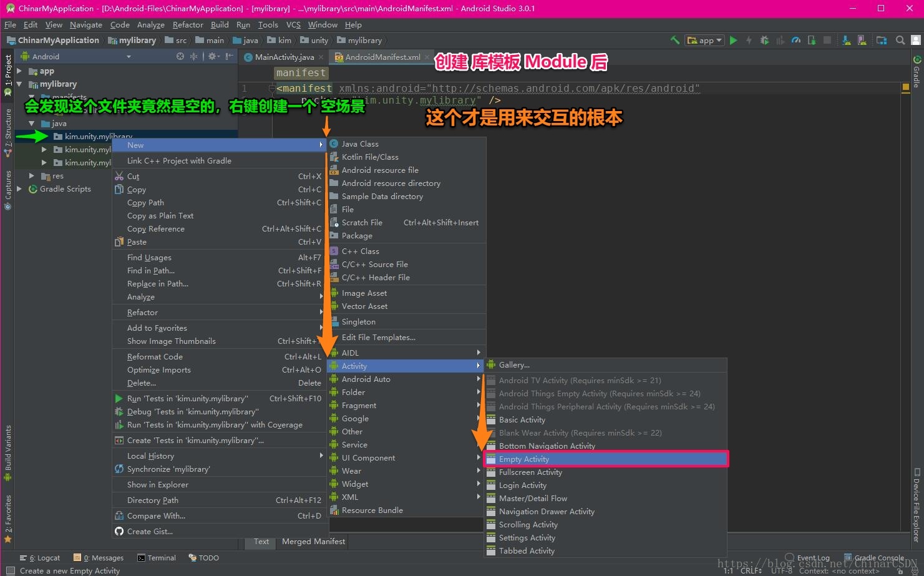This screenshot has width=924, height=576.
Task: Click the Attach debugger to Android process icon
Action: click(x=812, y=40)
